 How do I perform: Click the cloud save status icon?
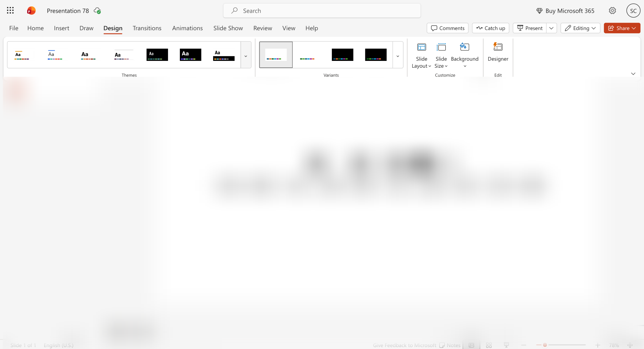point(97,11)
